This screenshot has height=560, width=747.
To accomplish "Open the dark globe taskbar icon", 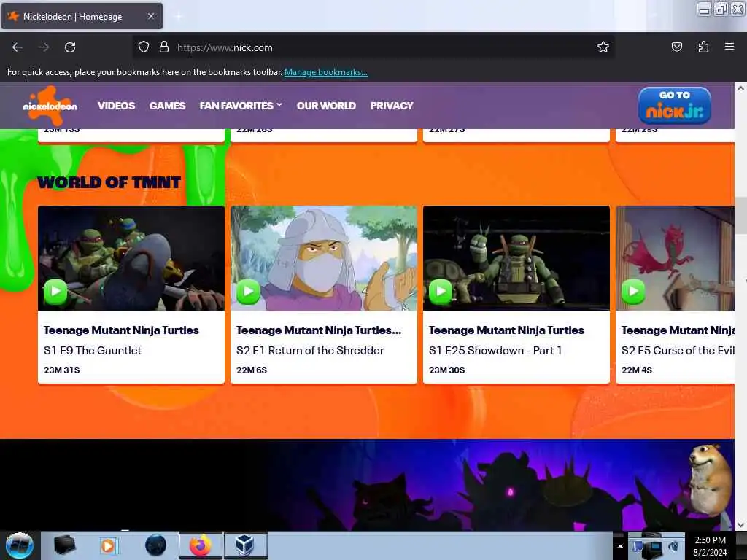I will click(156, 545).
